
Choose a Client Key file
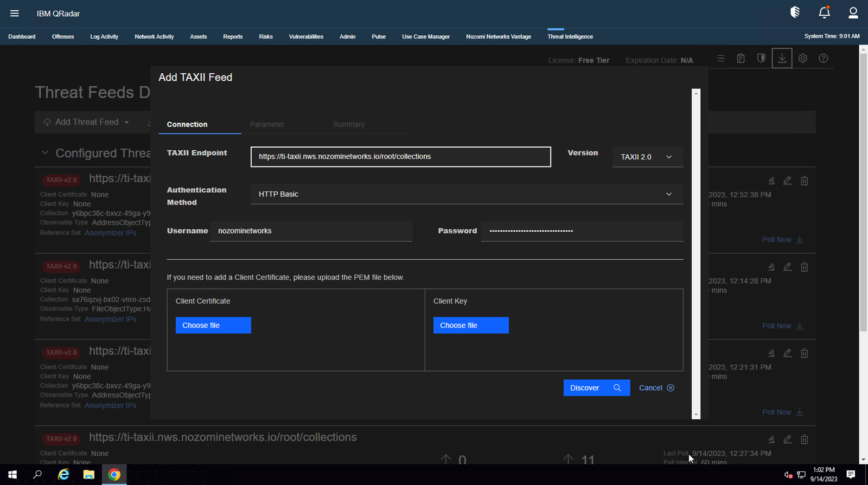[x=471, y=326]
